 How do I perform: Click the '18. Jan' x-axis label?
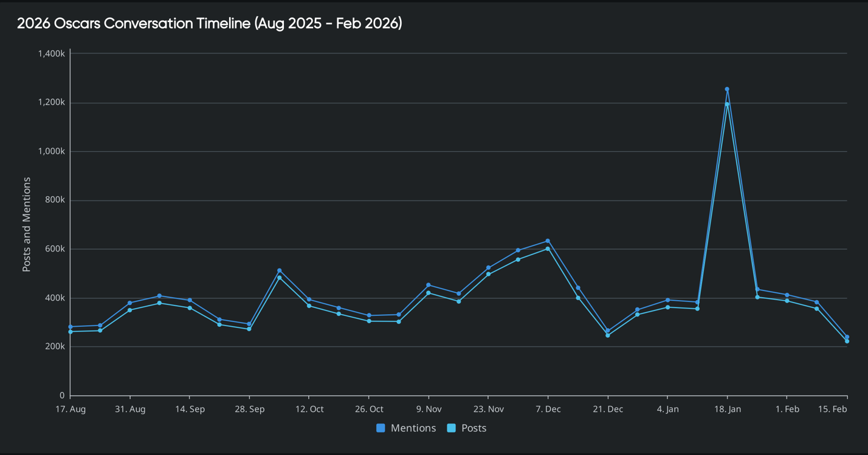click(x=727, y=409)
